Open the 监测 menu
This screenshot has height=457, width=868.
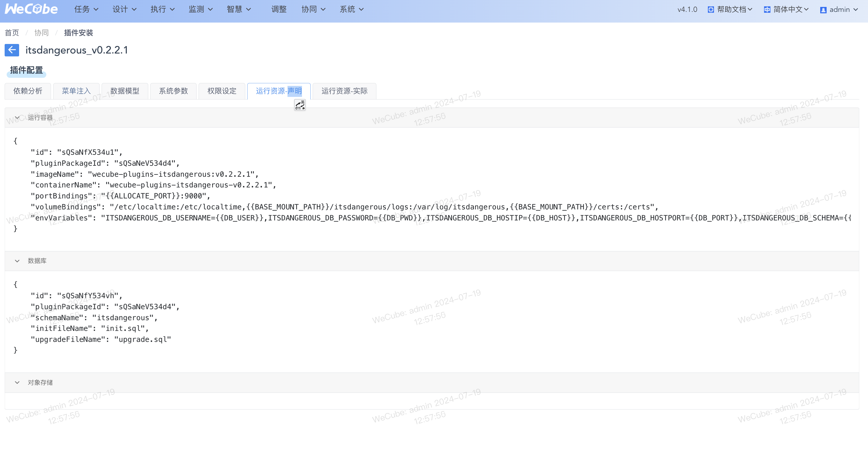click(200, 10)
